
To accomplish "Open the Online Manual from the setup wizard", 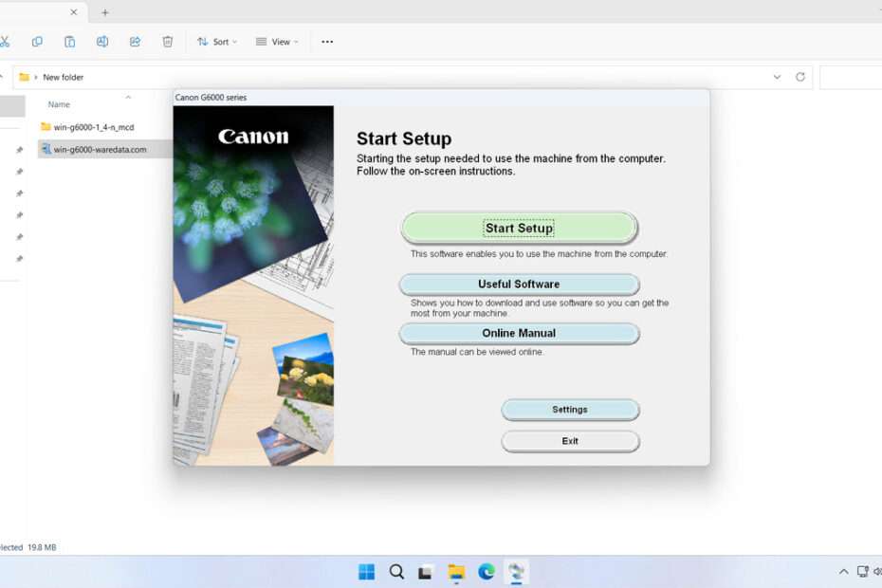I will [x=519, y=333].
